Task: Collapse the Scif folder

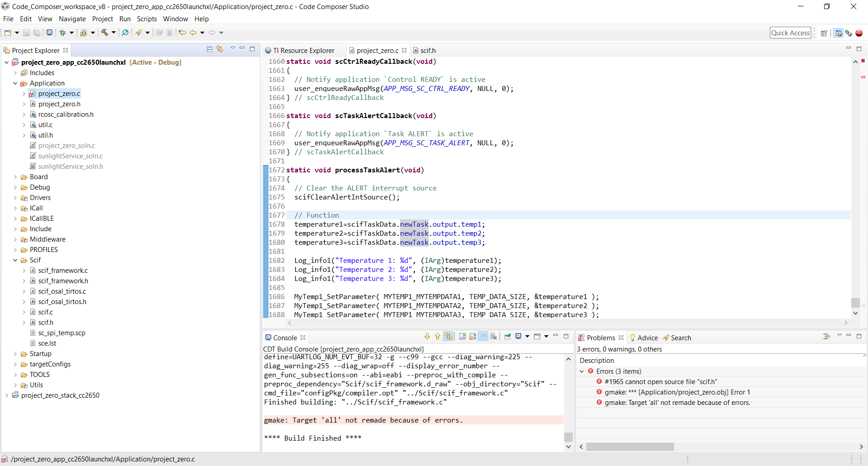Action: point(15,260)
